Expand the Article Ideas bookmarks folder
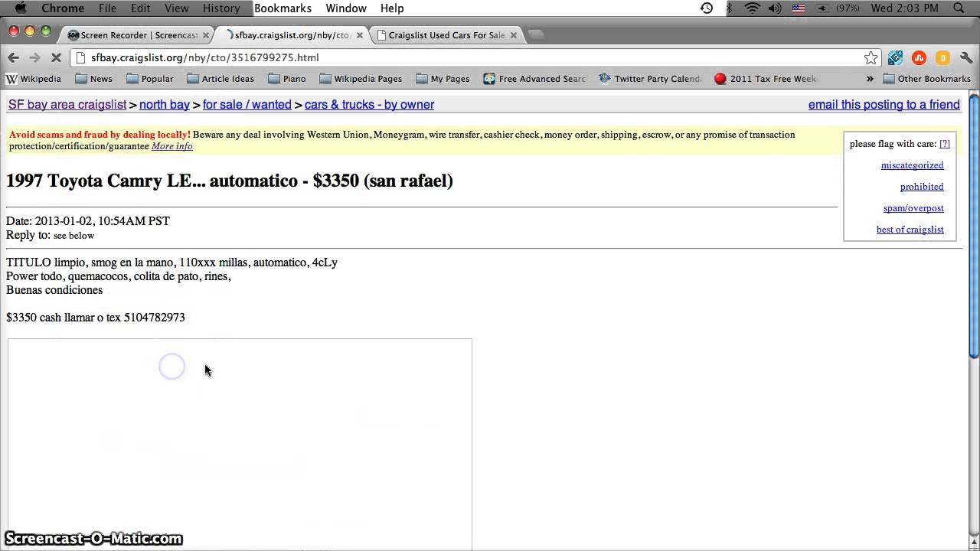This screenshot has width=980, height=551. tap(220, 79)
